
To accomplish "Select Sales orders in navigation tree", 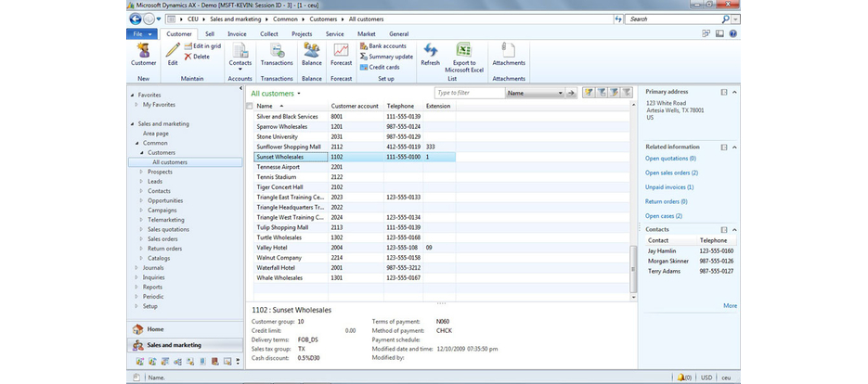I will pos(162,239).
